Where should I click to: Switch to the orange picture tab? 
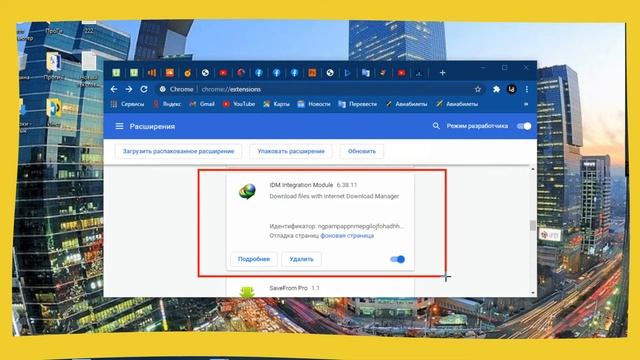click(170, 73)
